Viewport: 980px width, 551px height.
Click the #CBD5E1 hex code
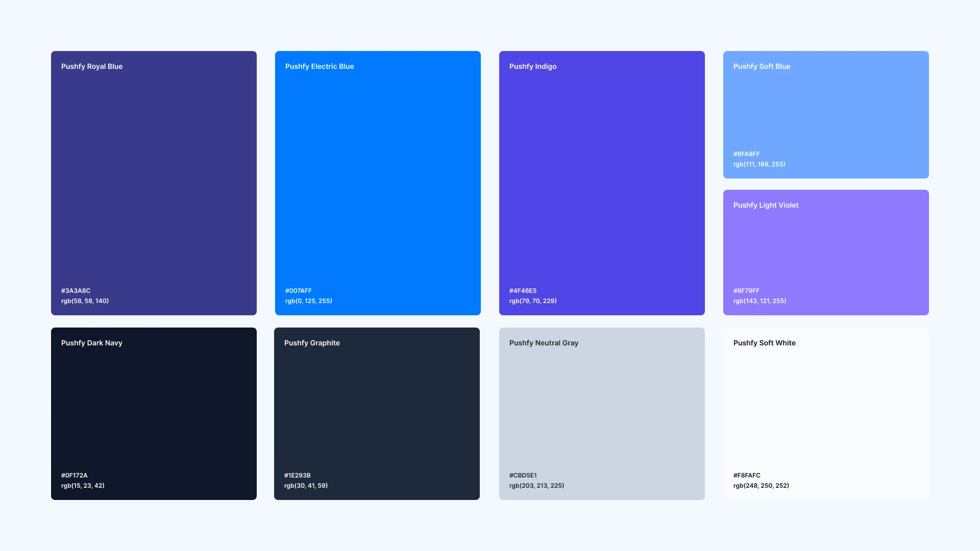coord(523,475)
